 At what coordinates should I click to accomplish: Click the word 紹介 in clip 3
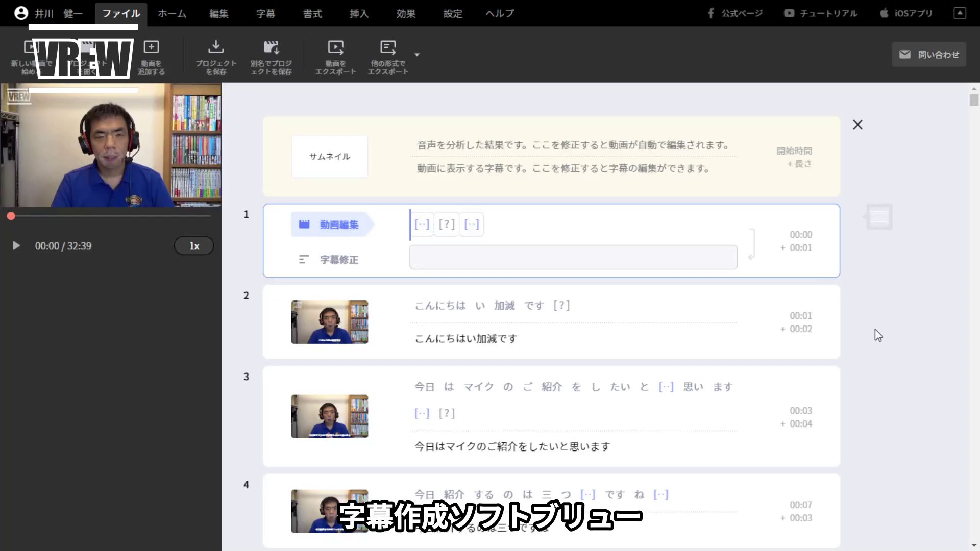pos(552,387)
